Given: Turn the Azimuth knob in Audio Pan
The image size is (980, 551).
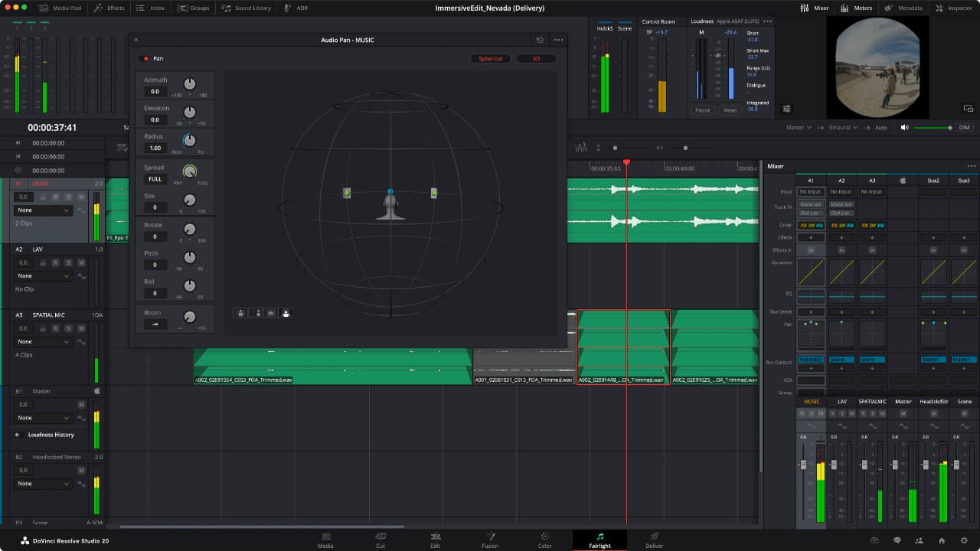Looking at the screenshot, I should (x=190, y=83).
